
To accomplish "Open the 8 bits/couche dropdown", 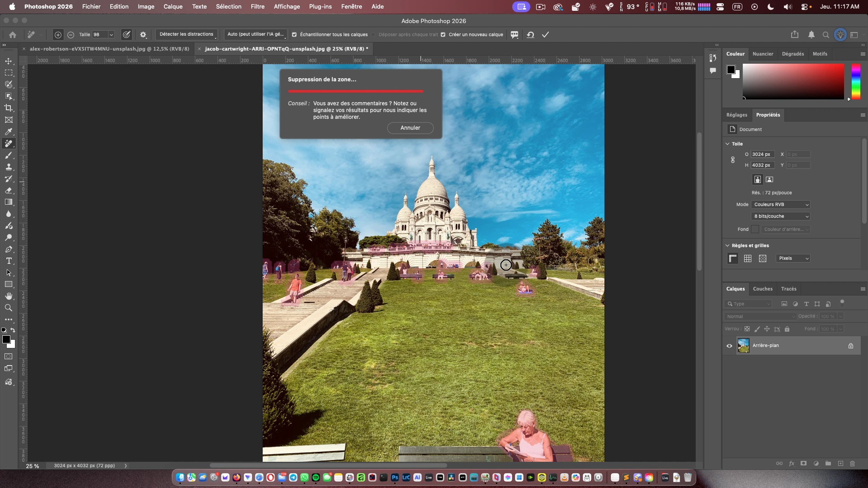I will (x=781, y=216).
